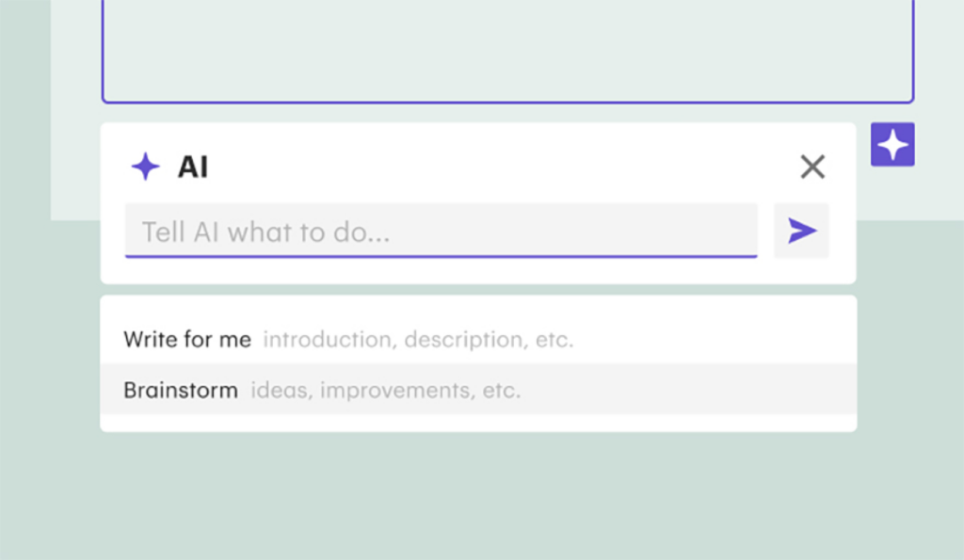The width and height of the screenshot is (964, 560).
Task: Click the sparkle icon beside AI heading
Action: pos(145,168)
